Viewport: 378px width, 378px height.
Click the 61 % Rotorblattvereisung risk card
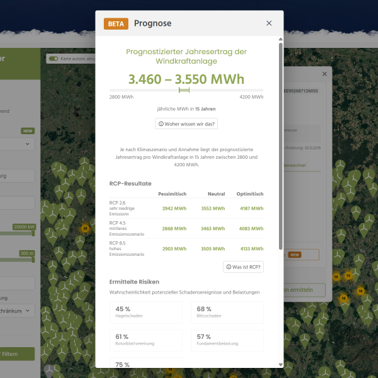pos(146,340)
